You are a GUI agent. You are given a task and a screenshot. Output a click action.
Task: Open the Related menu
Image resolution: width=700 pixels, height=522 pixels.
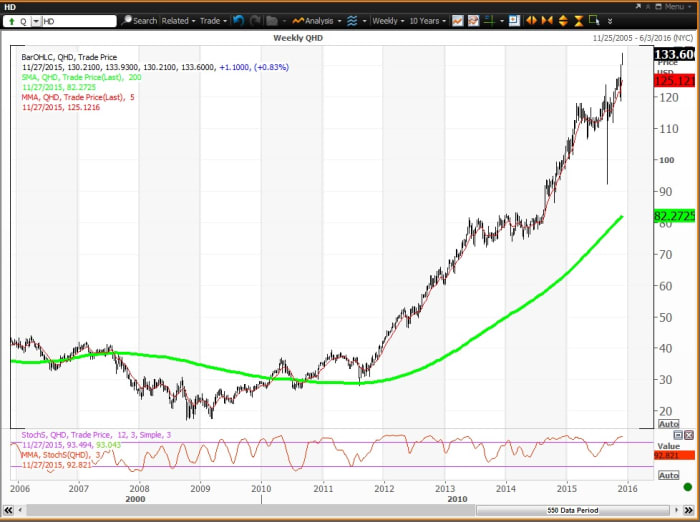[x=177, y=20]
